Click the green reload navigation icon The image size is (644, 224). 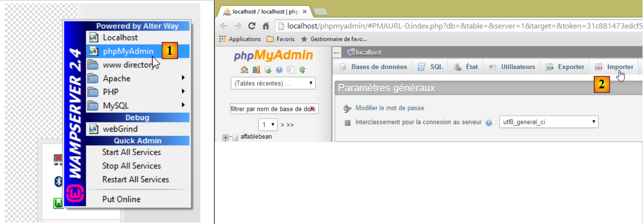[x=302, y=70]
